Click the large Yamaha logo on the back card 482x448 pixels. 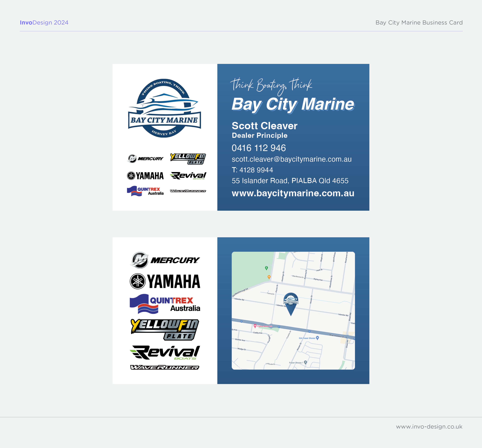coord(165,281)
